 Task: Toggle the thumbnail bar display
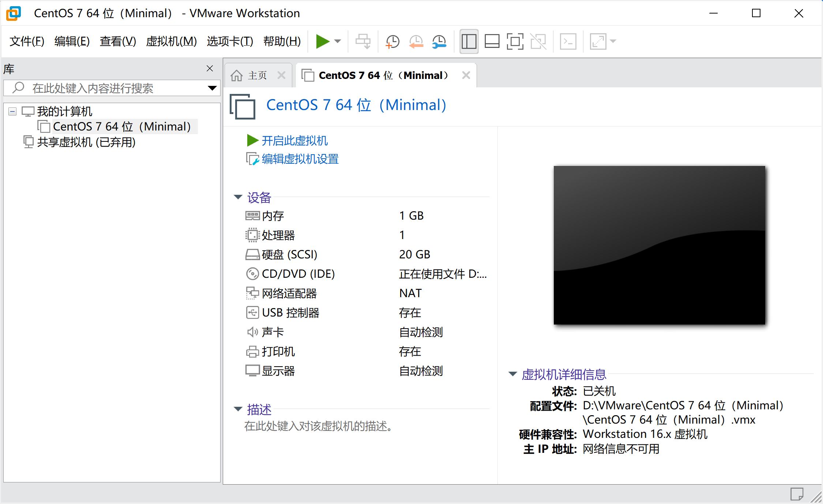click(x=492, y=41)
